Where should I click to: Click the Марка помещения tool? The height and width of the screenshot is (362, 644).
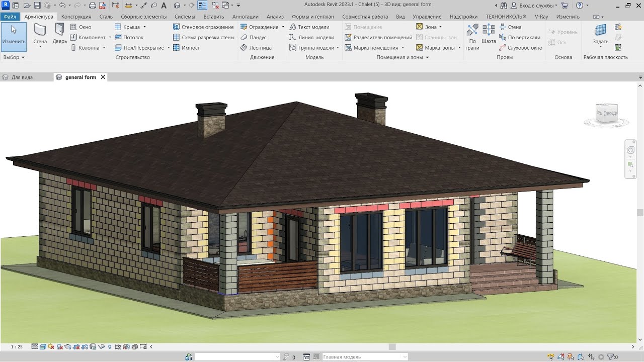372,48
